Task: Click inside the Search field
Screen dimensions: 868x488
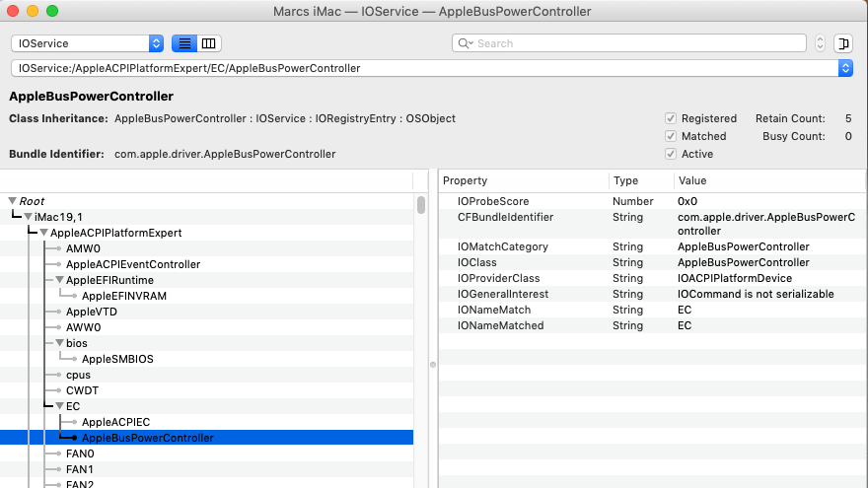Action: click(x=631, y=43)
